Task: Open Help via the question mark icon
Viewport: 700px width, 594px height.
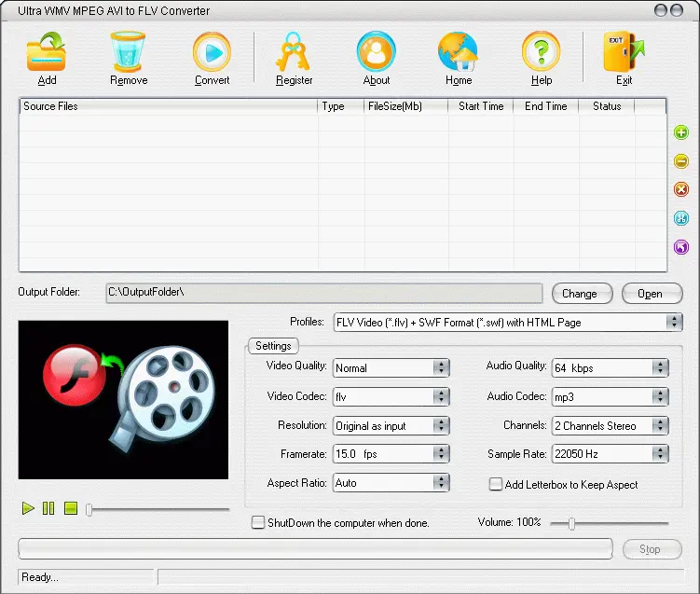Action: click(x=541, y=52)
